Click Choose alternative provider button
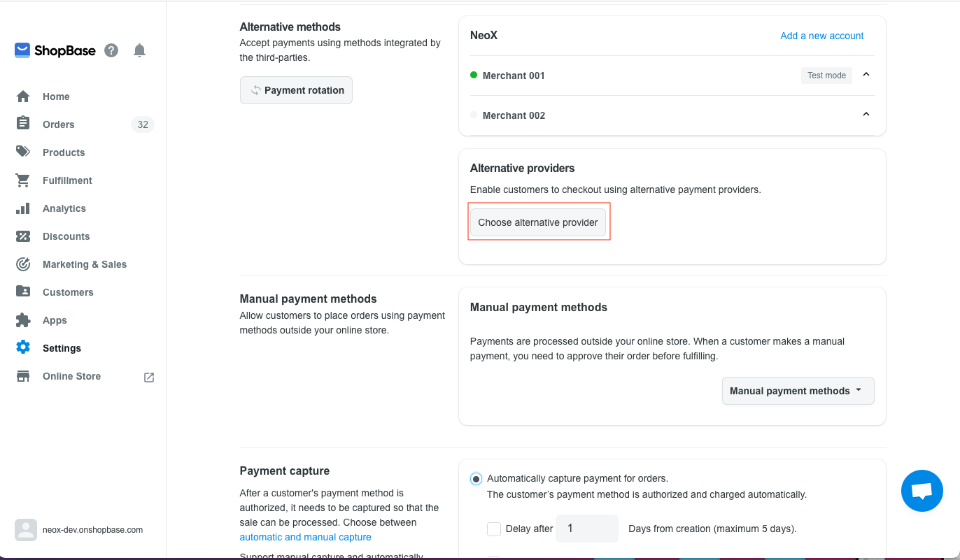This screenshot has height=560, width=960. 538,222
